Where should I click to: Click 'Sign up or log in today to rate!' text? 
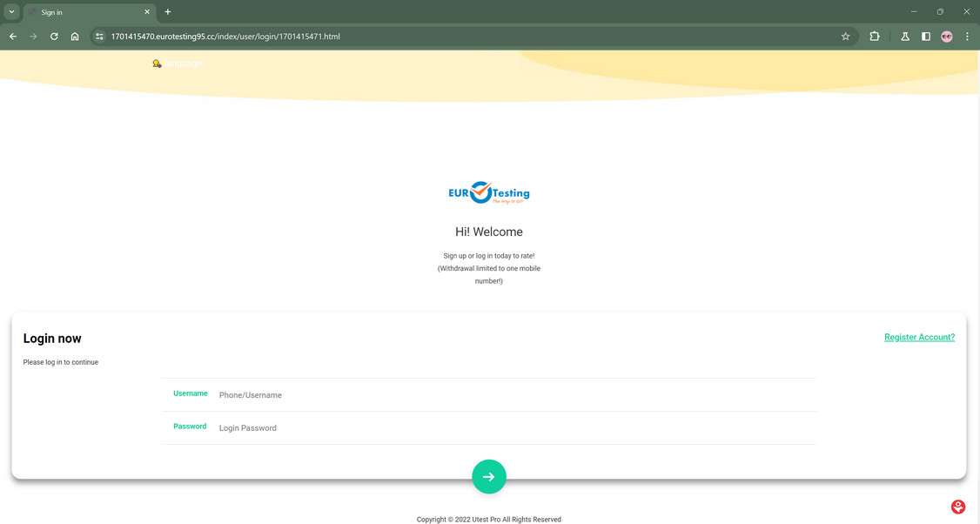coord(489,256)
